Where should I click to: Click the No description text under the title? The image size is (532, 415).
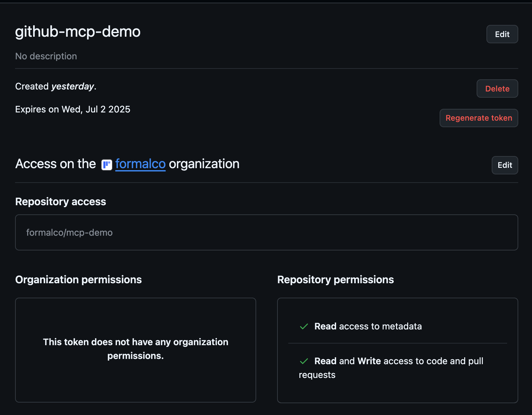click(x=46, y=56)
